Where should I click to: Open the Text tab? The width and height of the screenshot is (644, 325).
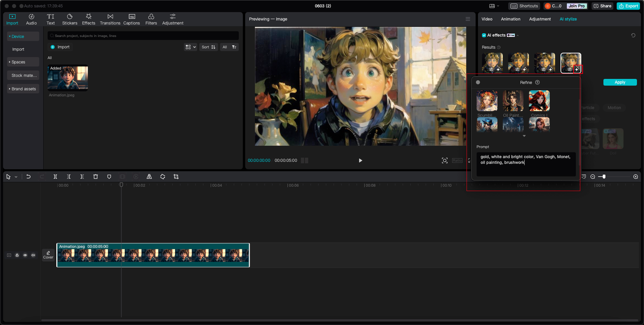tap(51, 19)
